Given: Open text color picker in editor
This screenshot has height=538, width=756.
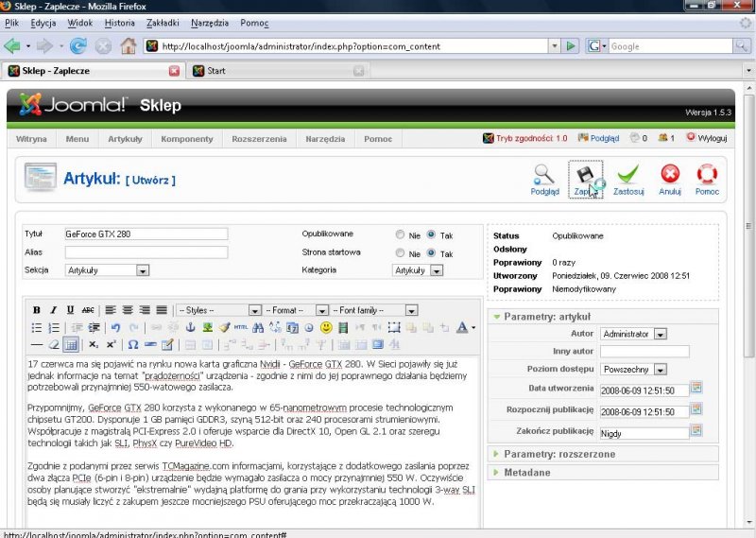Looking at the screenshot, I should coord(464,327).
